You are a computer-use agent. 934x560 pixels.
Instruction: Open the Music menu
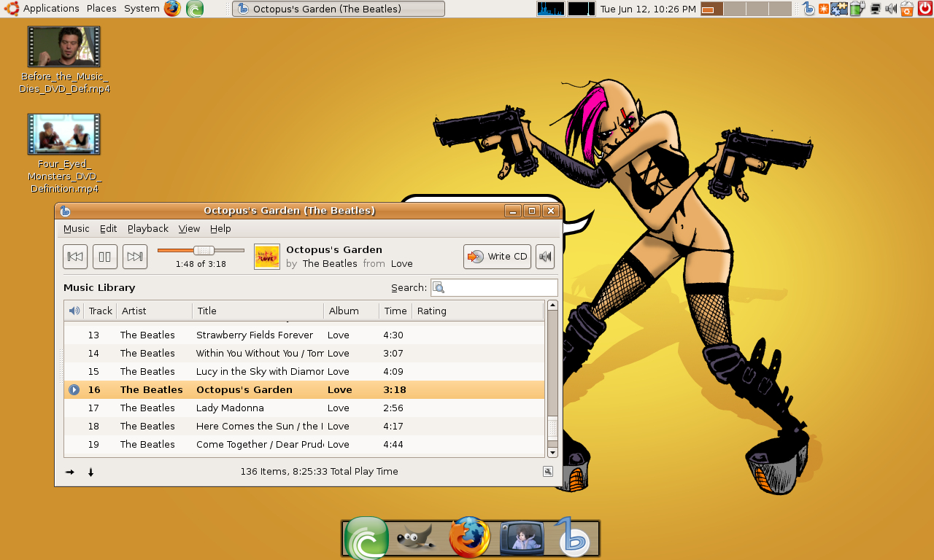click(x=77, y=228)
